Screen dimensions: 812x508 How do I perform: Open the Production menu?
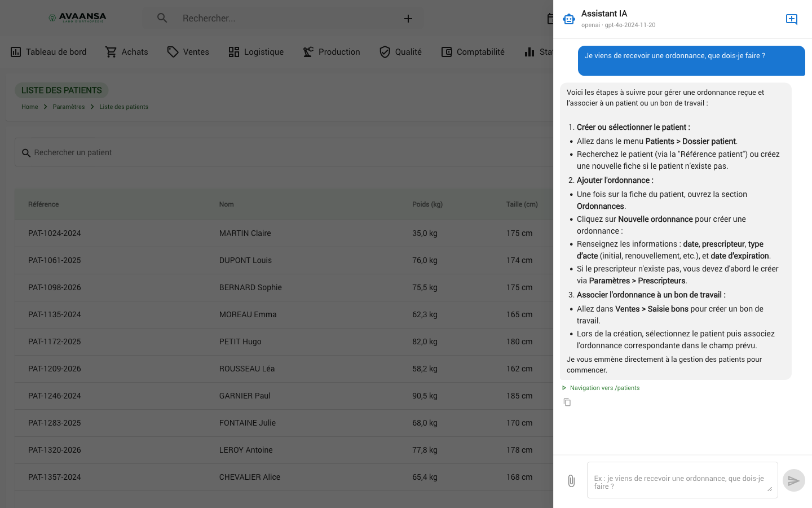click(332, 52)
